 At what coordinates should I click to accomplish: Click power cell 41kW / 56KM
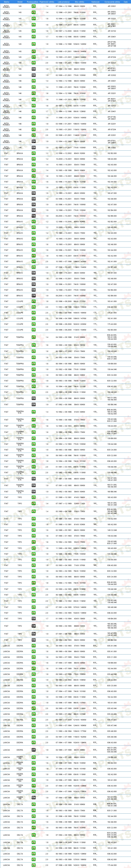[x=80, y=497]
